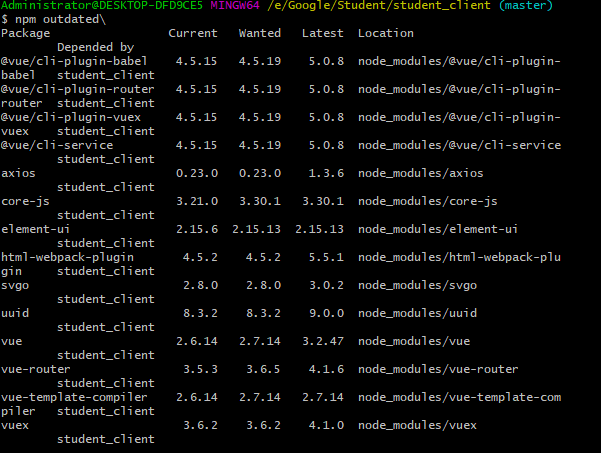Image resolution: width=601 pixels, height=453 pixels.
Task: Click element-ui current version '2.15.6'
Action: click(197, 229)
